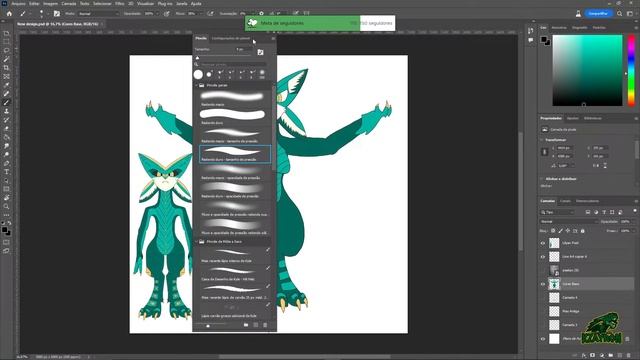Image resolution: width=640 pixels, height=360 pixels.
Task: Toggle visibility of the Line Art copiar layer
Action: (543, 257)
